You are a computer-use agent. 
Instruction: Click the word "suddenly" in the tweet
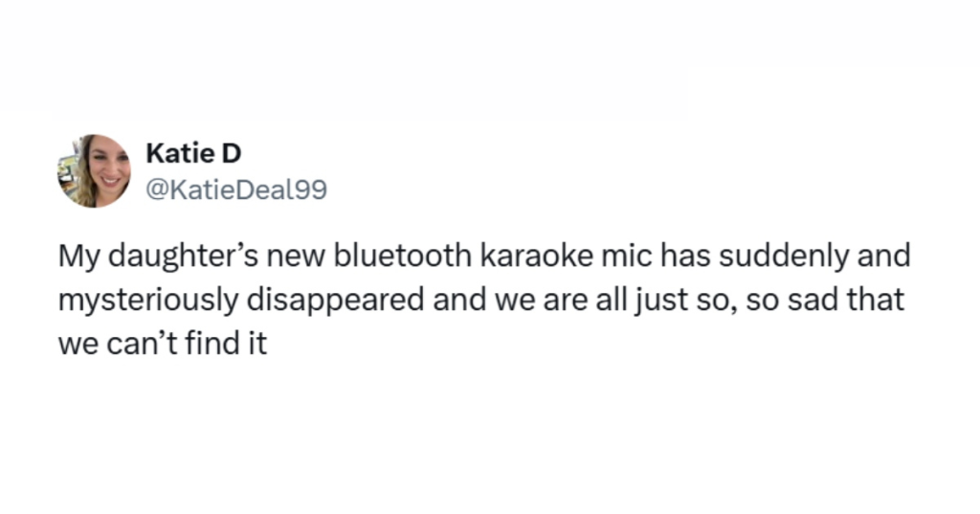pos(763,257)
